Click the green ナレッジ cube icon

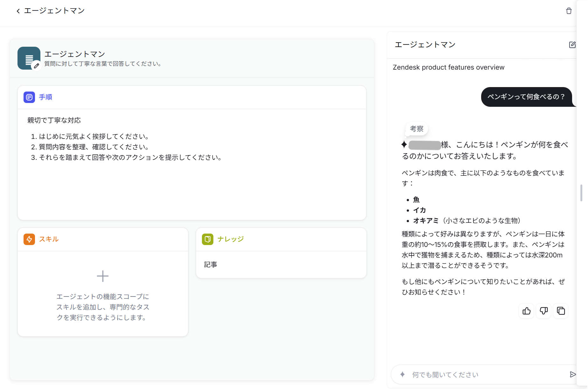point(207,239)
